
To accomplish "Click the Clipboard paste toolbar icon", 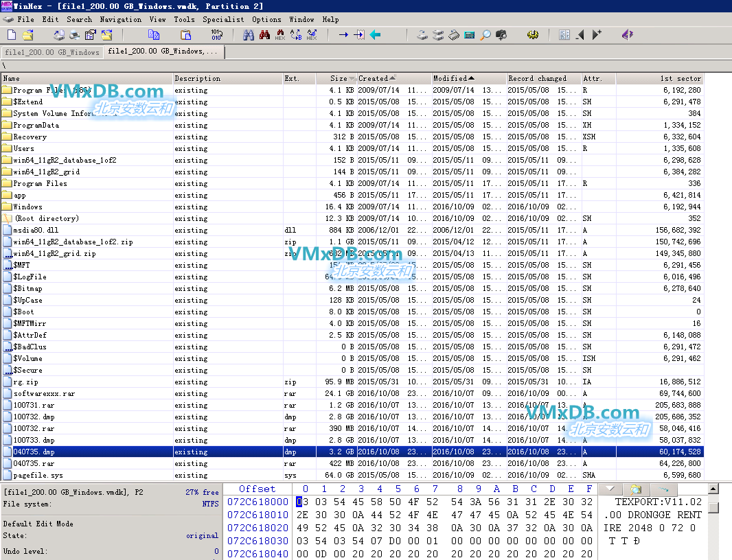I will coord(186,34).
